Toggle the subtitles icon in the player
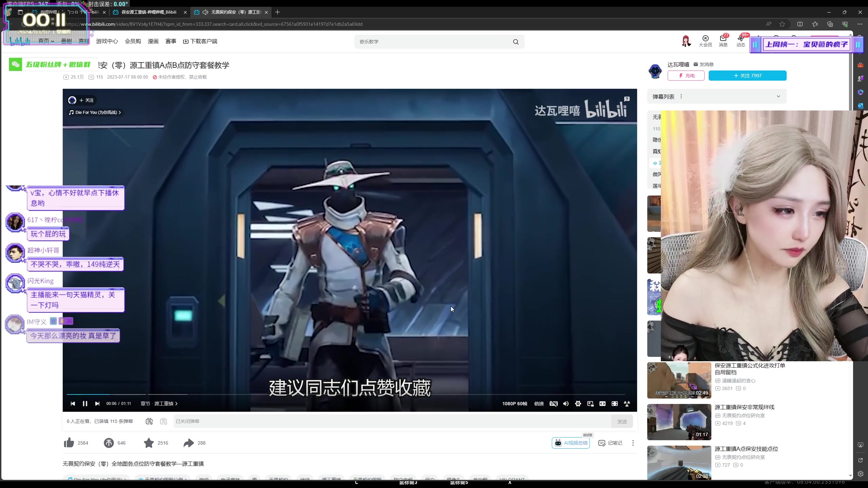The width and height of the screenshot is (868, 488). 553,404
